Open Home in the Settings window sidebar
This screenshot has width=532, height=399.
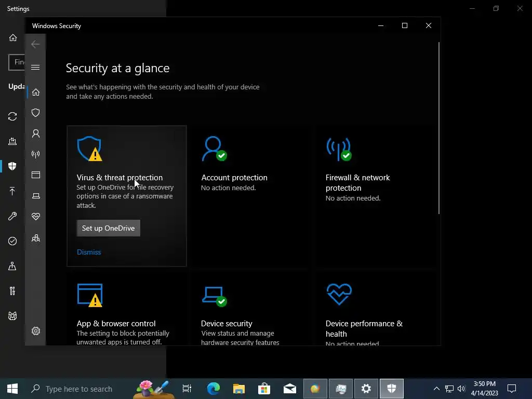point(13,37)
